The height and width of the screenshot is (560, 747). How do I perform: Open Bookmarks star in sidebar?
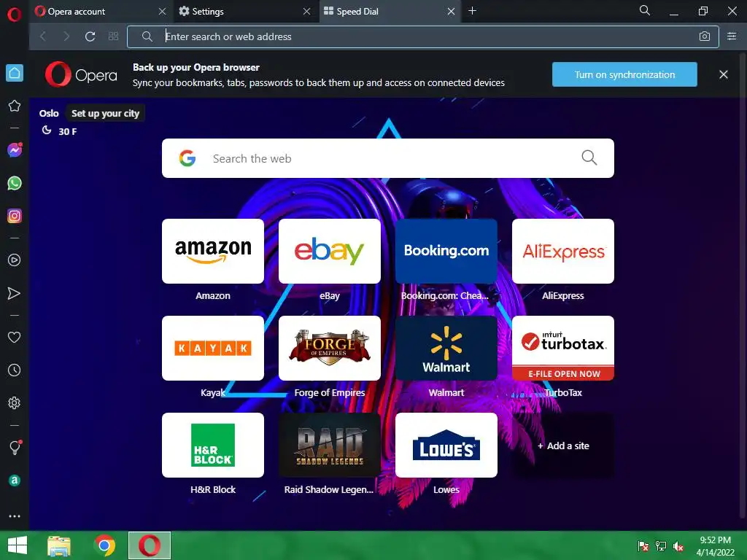click(x=15, y=106)
